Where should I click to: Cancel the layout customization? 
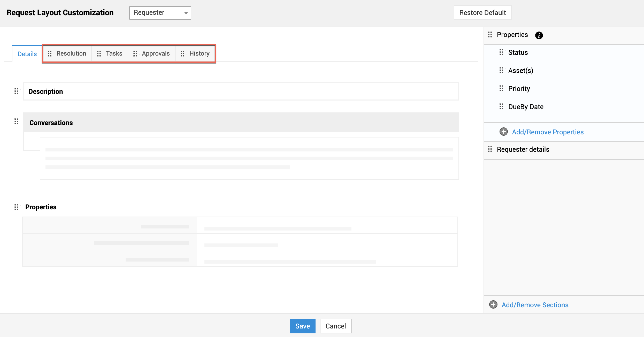point(335,326)
